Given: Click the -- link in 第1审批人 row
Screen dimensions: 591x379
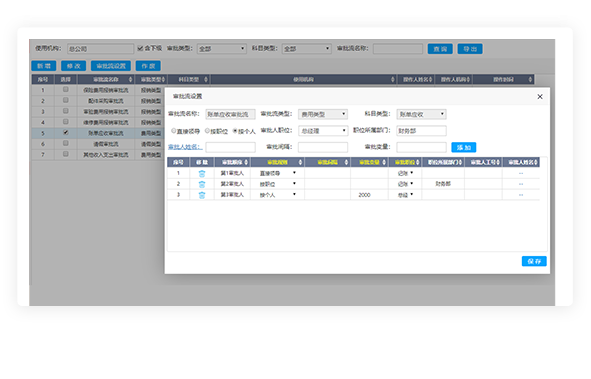Looking at the screenshot, I should [521, 173].
